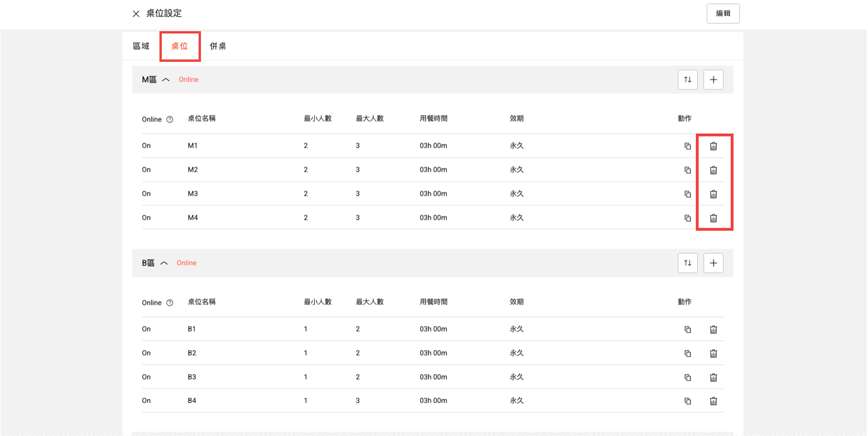Screen dimensions: 868x436
Task: Click trash icon for table M4
Action: click(713, 218)
